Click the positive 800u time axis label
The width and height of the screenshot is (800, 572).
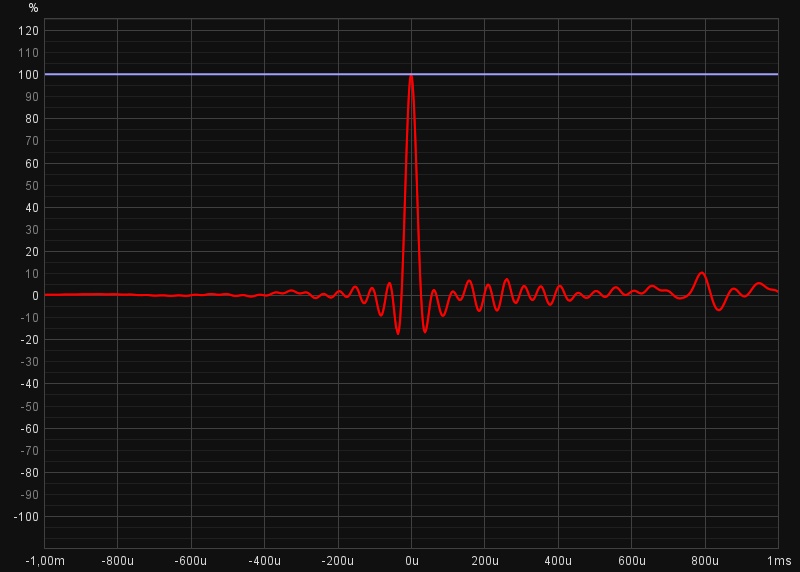(705, 561)
